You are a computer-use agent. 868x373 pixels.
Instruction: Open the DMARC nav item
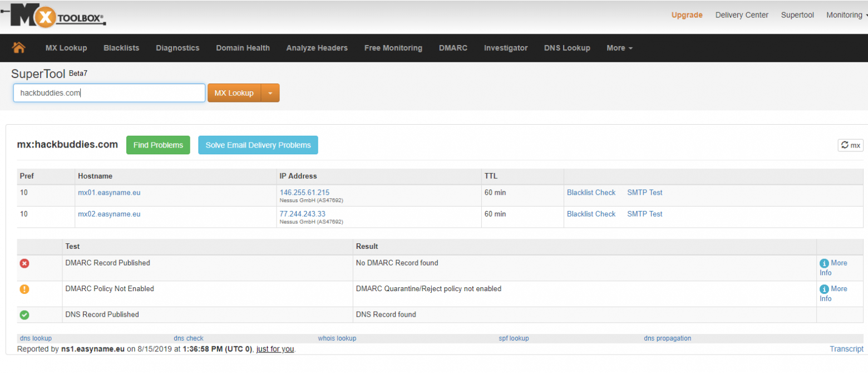pyautogui.click(x=453, y=48)
